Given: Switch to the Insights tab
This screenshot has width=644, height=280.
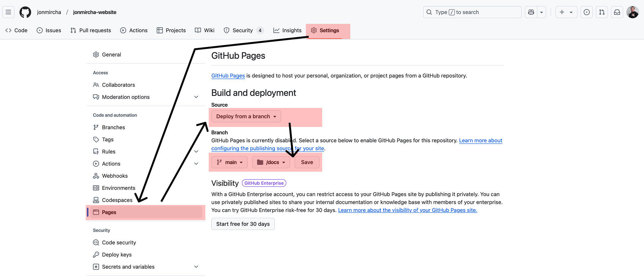Looking at the screenshot, I should coord(287,30).
